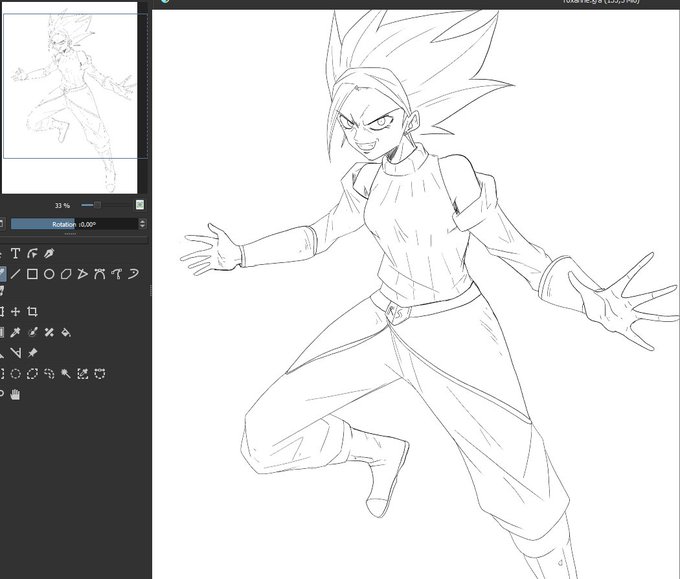Select the Smart Patch tool
680x579 pixels.
[49, 333]
